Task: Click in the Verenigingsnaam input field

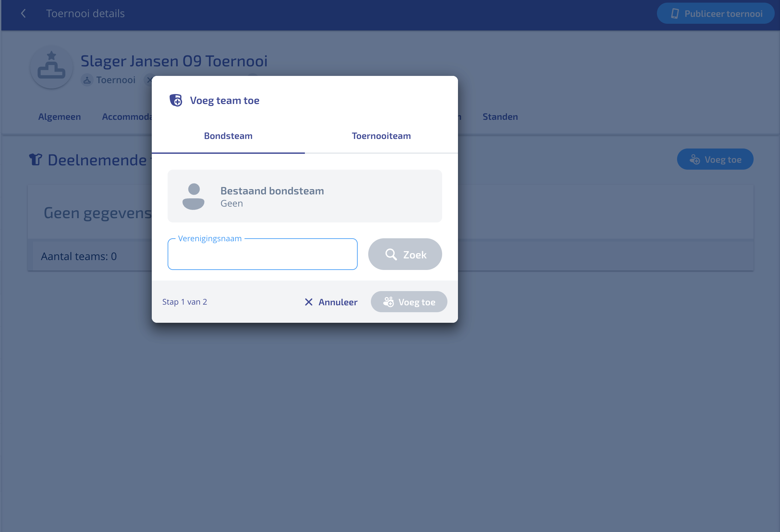Action: point(262,255)
